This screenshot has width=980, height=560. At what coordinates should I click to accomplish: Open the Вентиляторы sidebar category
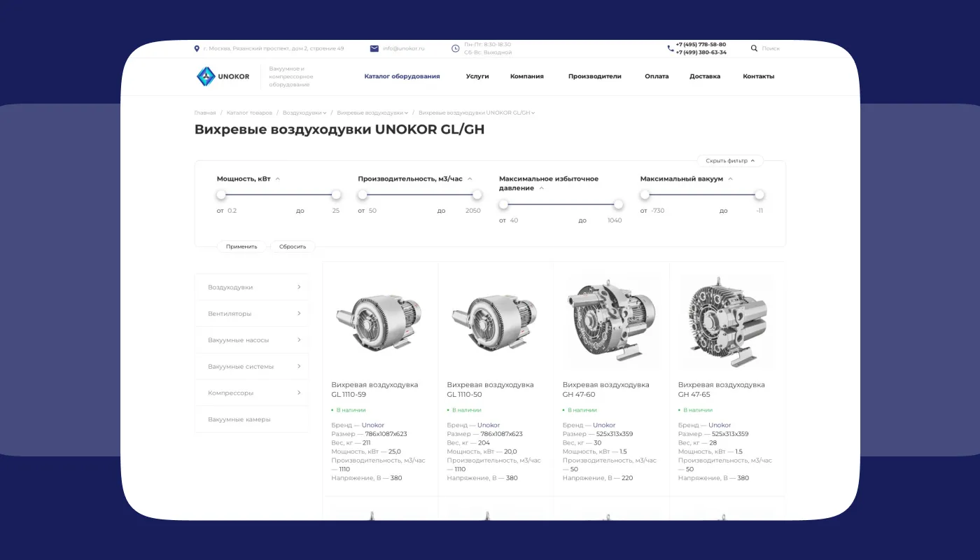tap(251, 314)
